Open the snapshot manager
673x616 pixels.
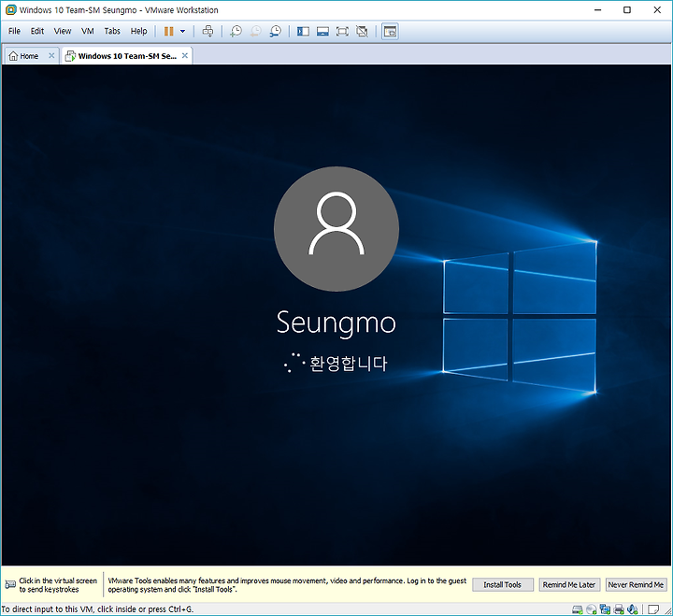pos(276,32)
